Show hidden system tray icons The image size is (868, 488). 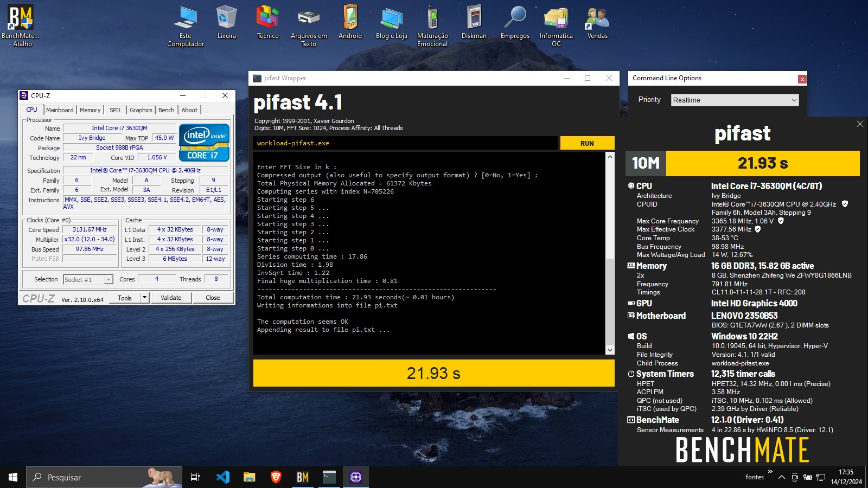tap(781, 477)
